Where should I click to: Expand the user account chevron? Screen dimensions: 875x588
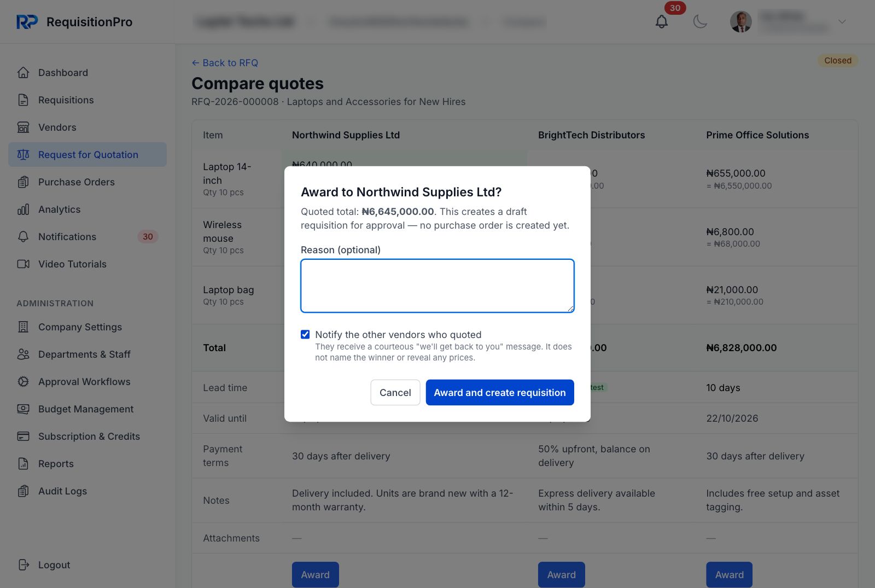pyautogui.click(x=842, y=22)
